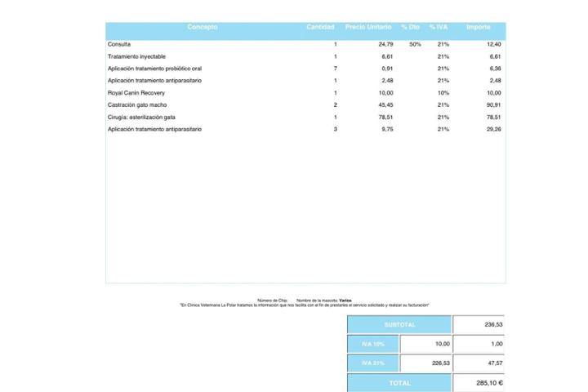This screenshot has height=392, width=588.
Task: Select the % Dto column header
Action: click(410, 28)
